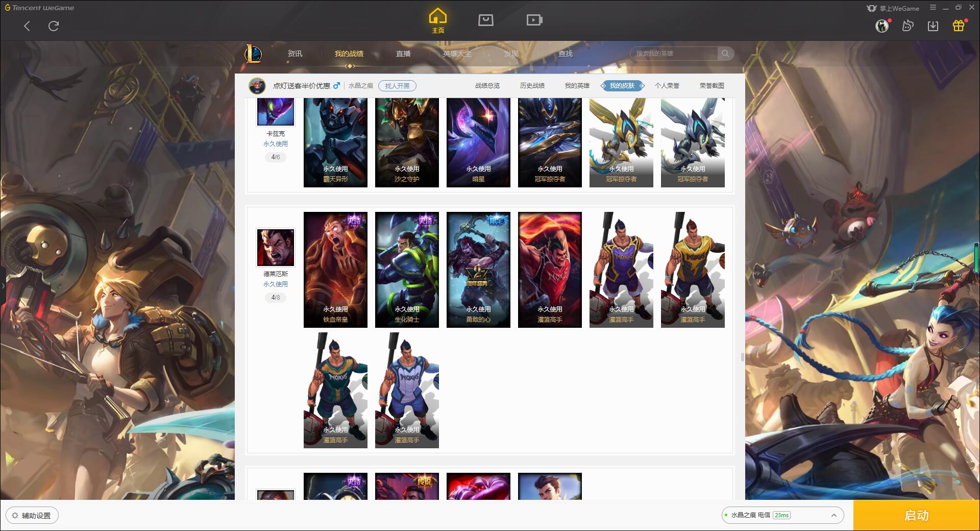
Task: Open the green-jersey 灌篮高手 chroma card
Action: (x=335, y=390)
